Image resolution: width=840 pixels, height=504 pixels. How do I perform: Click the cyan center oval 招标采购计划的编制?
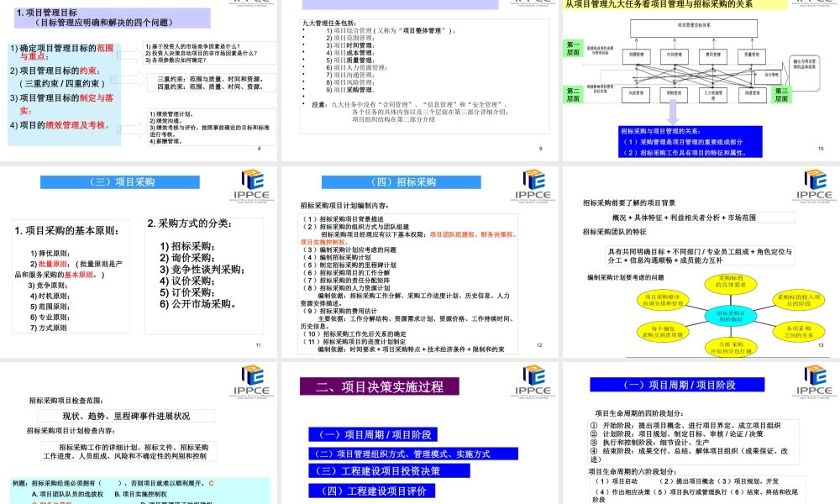tap(731, 316)
